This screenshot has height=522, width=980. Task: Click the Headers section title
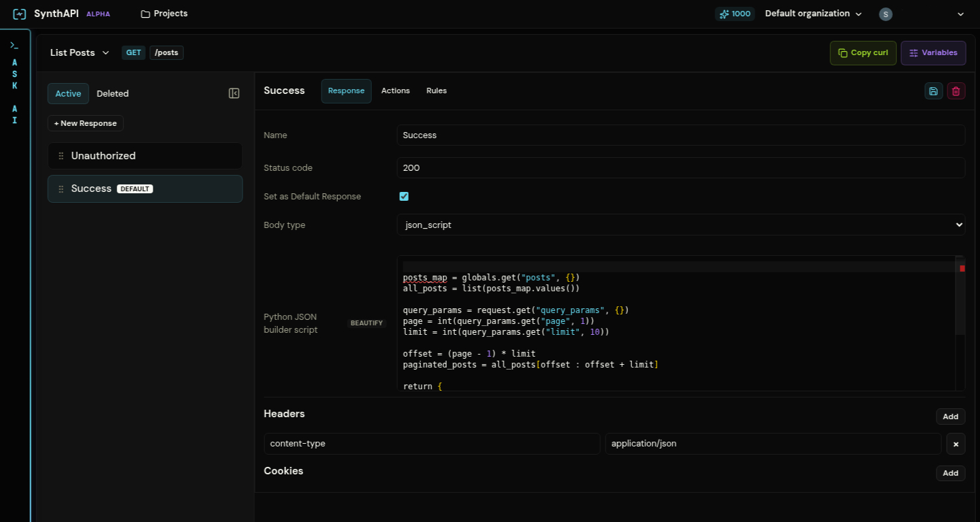coord(284,414)
